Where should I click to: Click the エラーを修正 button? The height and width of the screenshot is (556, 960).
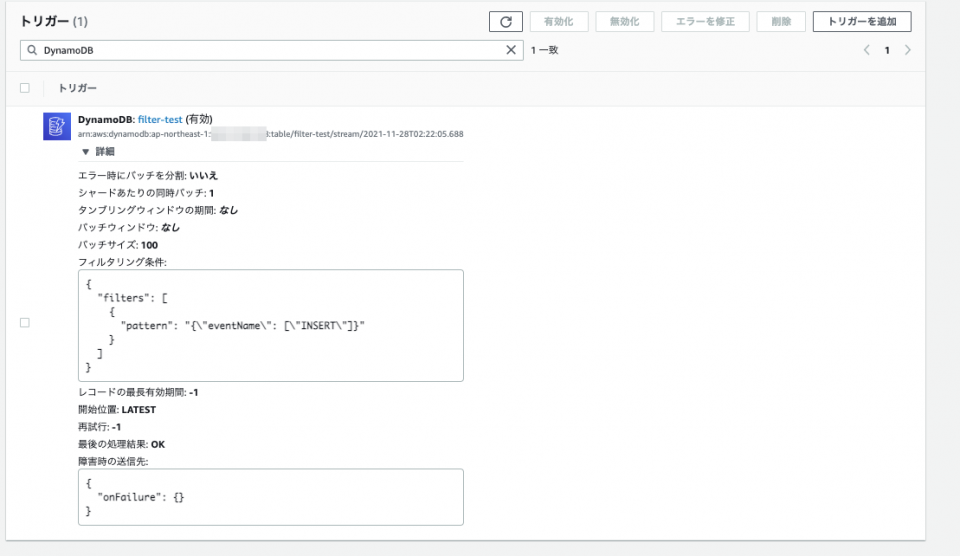705,21
